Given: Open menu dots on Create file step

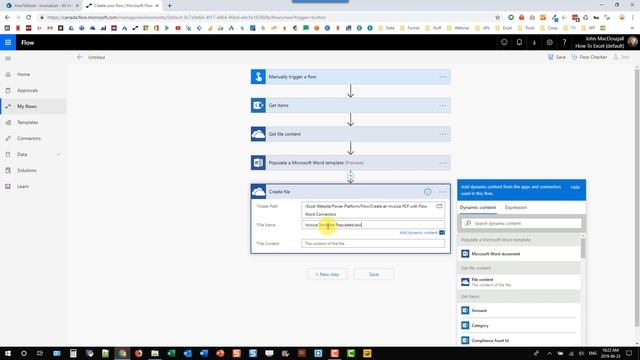Looking at the screenshot, I should 443,191.
